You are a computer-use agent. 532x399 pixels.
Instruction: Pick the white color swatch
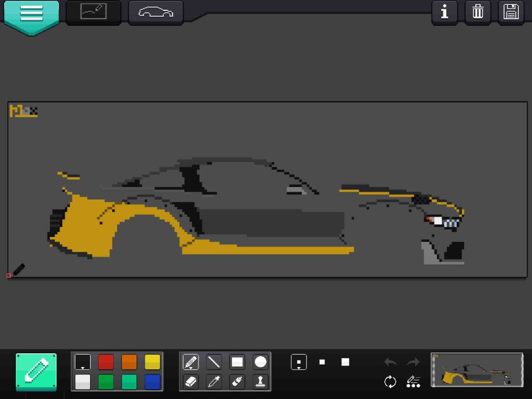point(83,382)
